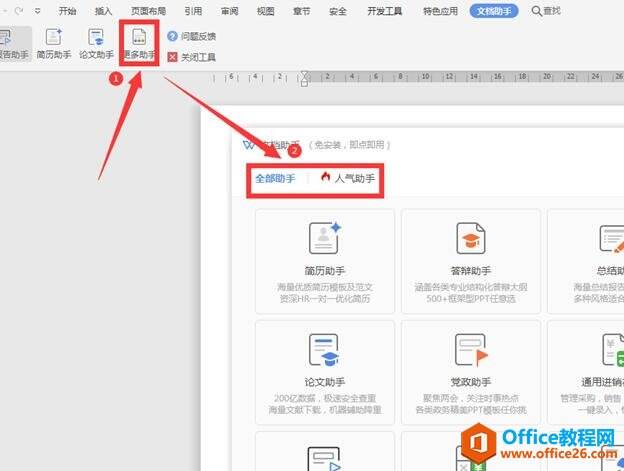Click the 论文助手 card title
Screen dimensions: 624x471
(x=325, y=382)
